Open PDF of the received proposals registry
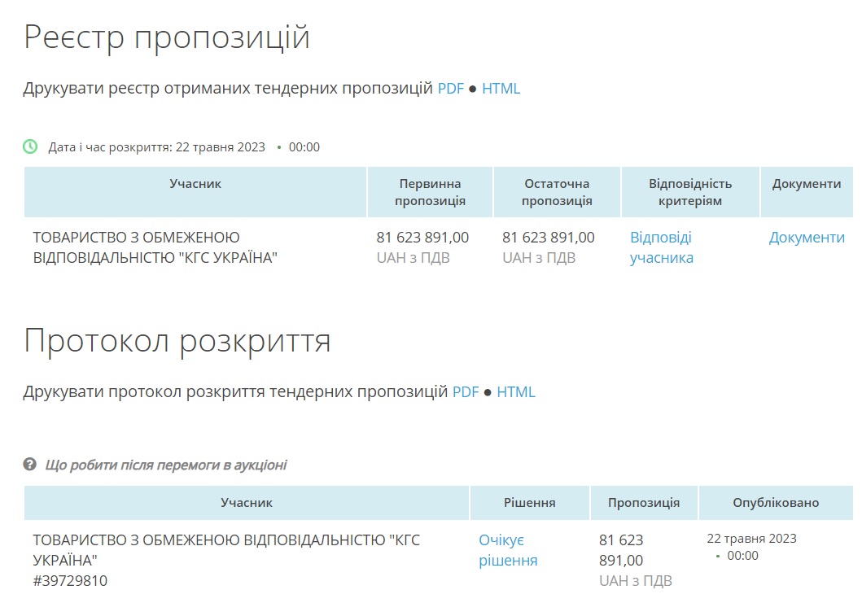Viewport: 862px width, 616px height. 450,89
